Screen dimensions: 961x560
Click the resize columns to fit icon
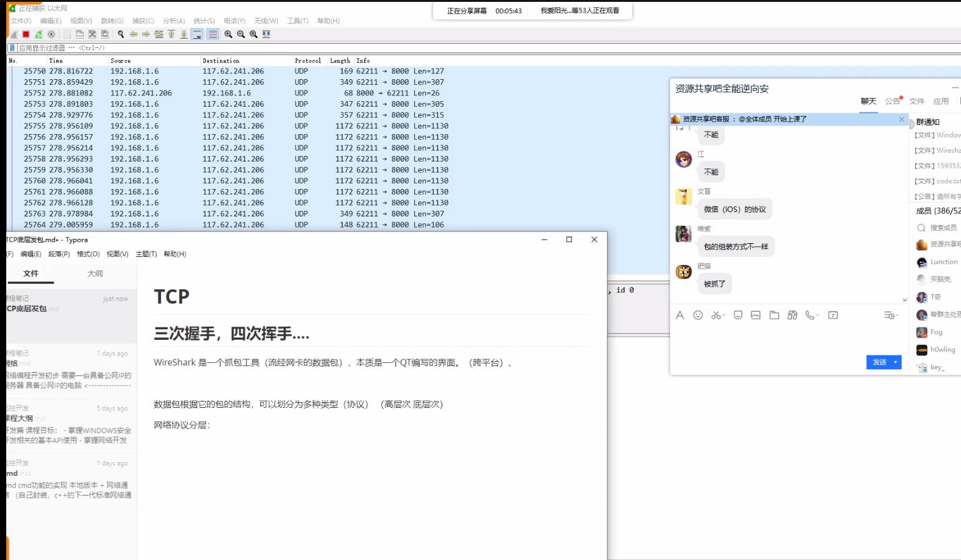click(266, 34)
